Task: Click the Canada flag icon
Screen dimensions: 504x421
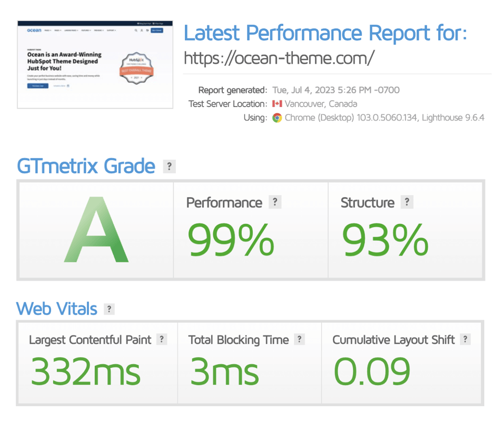Action: [277, 104]
